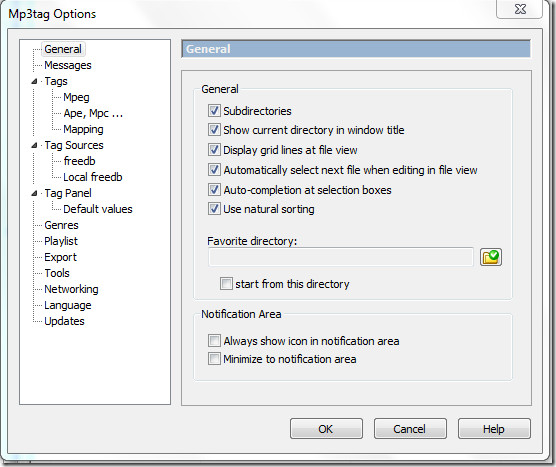
Task: Open the Updates settings entry
Action: (64, 321)
